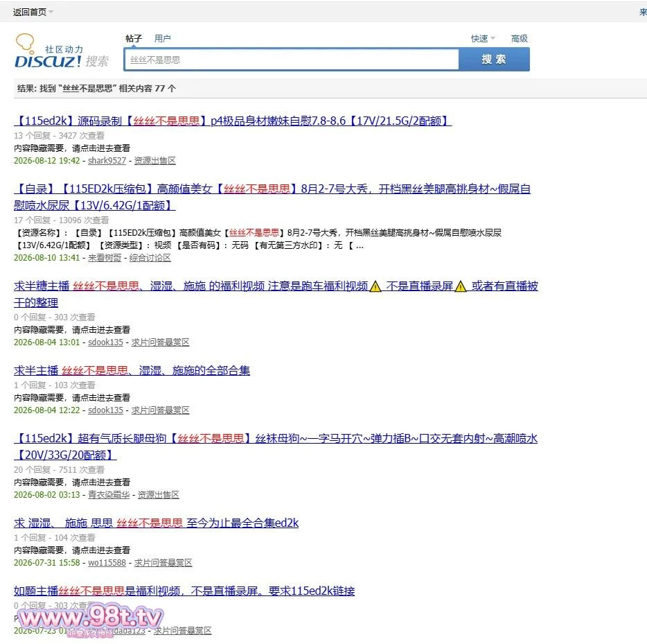Select the date text 2026-08-02 03:13

46,494
